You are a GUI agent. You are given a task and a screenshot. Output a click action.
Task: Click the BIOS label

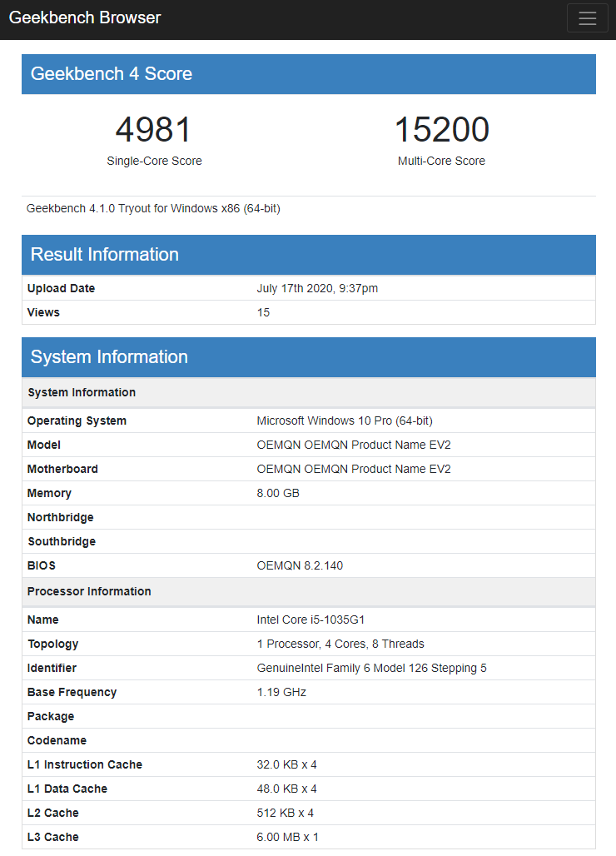[x=42, y=565]
